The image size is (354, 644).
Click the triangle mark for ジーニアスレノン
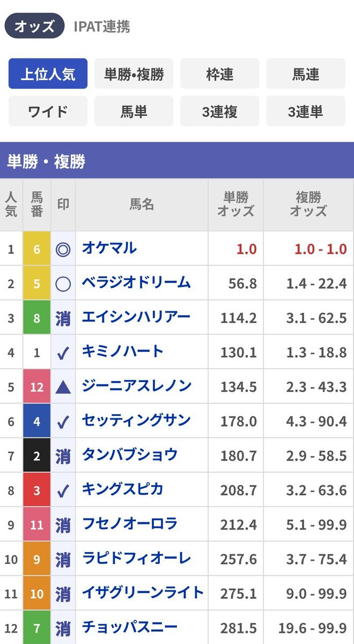click(63, 387)
